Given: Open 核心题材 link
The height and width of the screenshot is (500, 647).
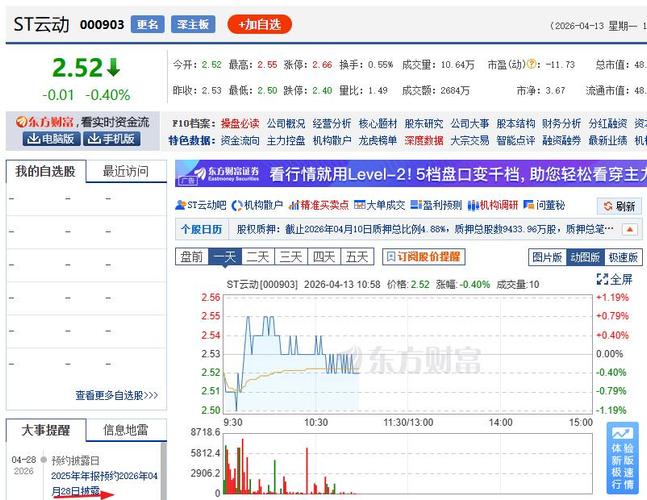Looking at the screenshot, I should coord(378,123).
